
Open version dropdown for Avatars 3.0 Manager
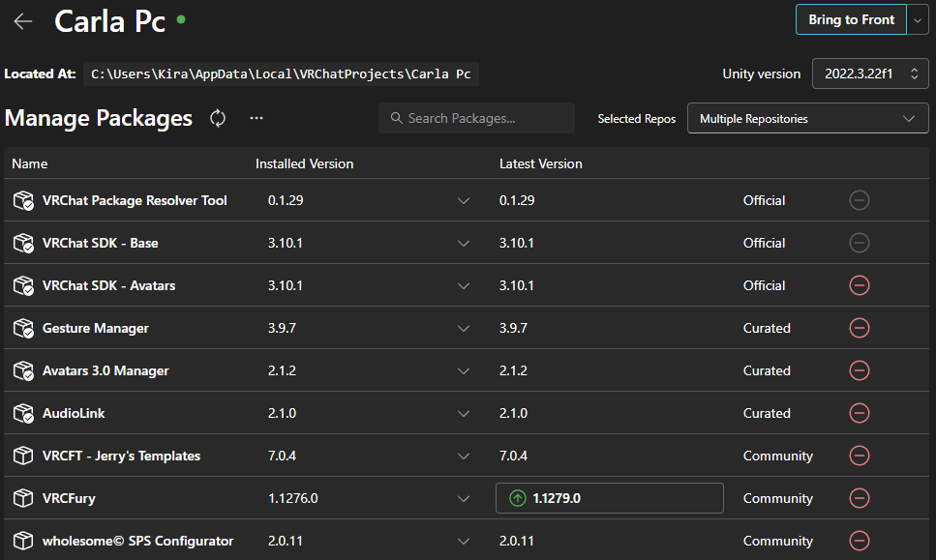[x=464, y=370]
